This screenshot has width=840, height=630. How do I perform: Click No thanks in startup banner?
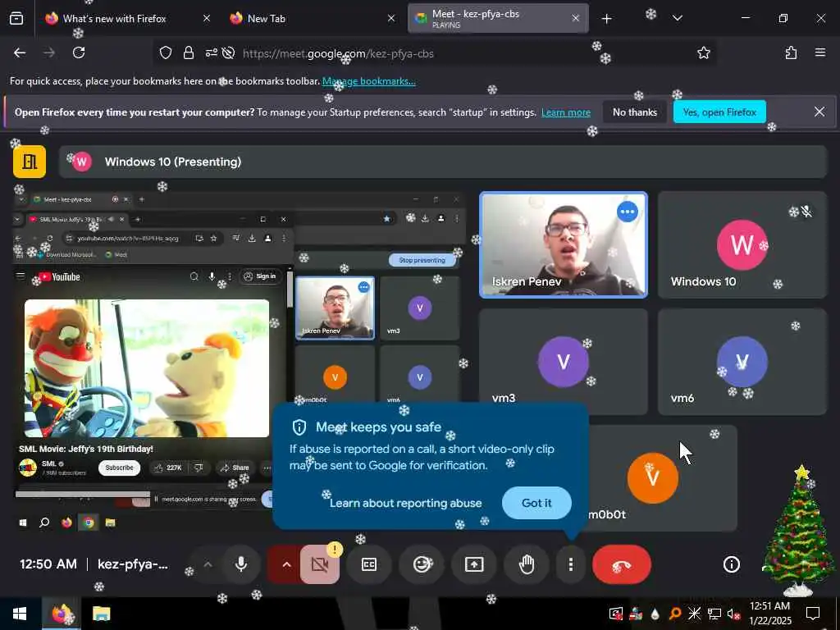[635, 112]
